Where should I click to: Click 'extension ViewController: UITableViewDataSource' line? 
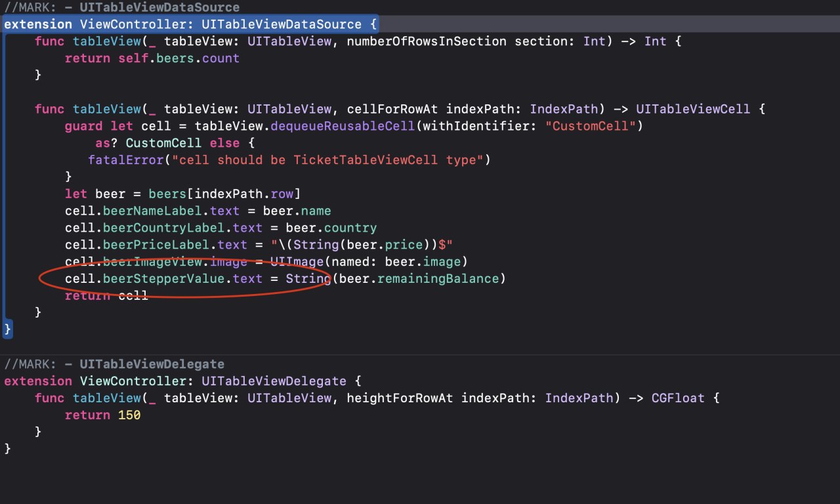tap(190, 24)
